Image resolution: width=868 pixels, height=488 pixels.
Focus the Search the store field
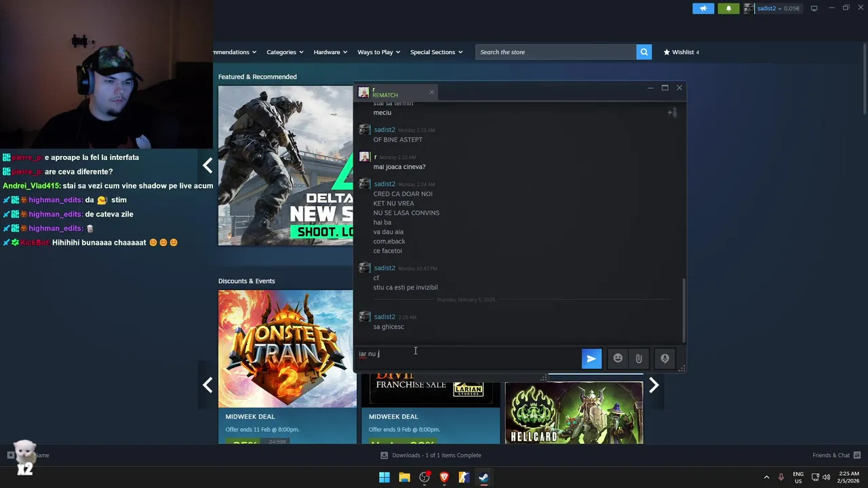(x=556, y=52)
